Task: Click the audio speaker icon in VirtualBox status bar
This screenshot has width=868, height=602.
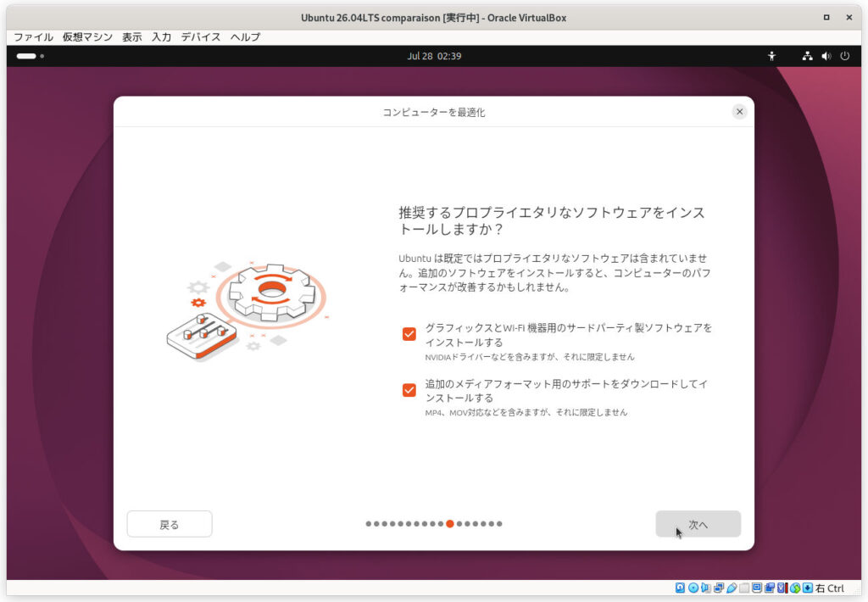Action: pyautogui.click(x=706, y=588)
